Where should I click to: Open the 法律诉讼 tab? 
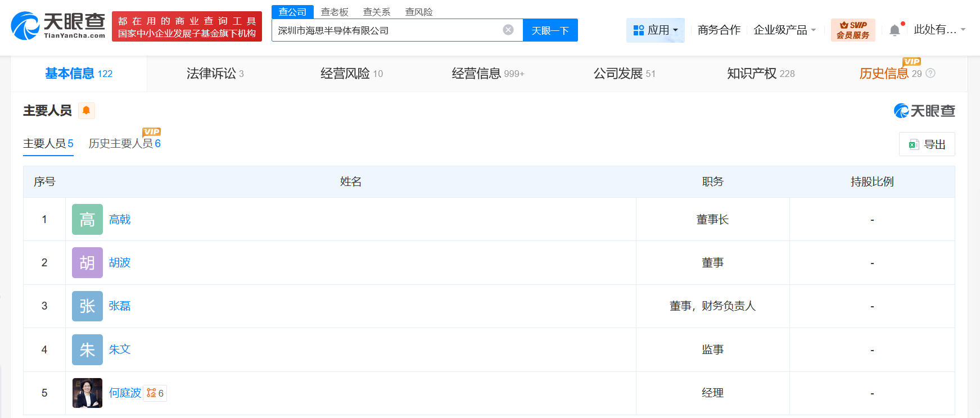coord(215,74)
